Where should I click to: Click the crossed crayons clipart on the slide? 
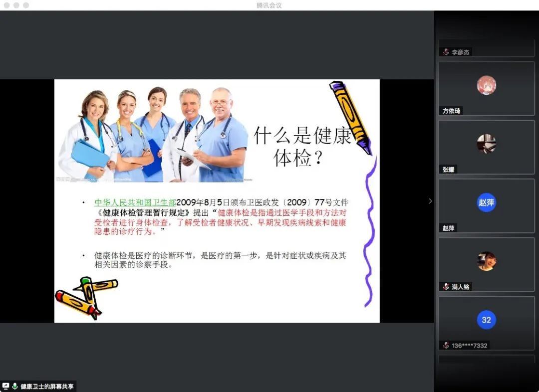85,297
